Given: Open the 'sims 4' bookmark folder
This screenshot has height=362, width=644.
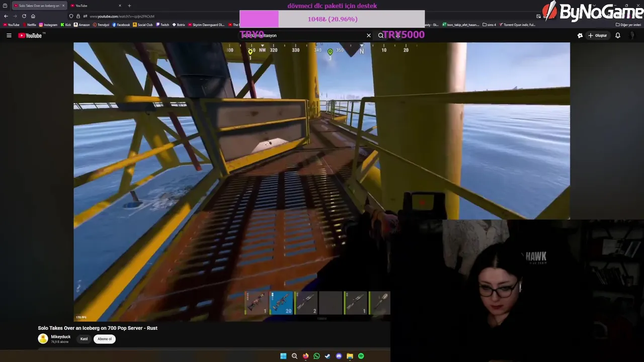Looking at the screenshot, I should (x=490, y=25).
